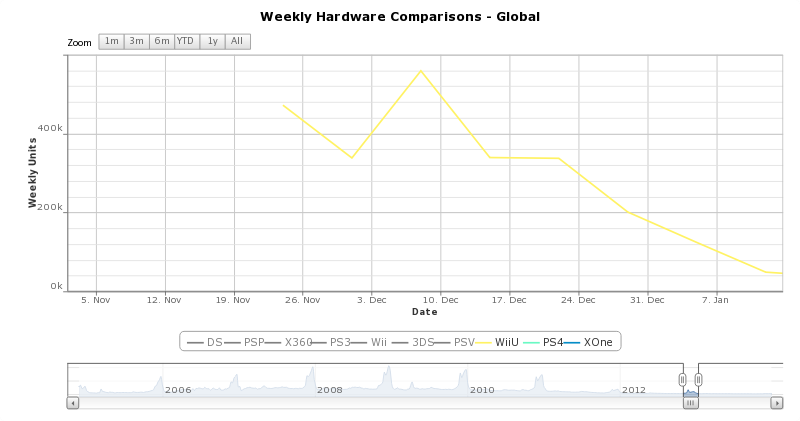Click the '17. Dec' date label
This screenshot has height=421, width=800.
coord(509,300)
